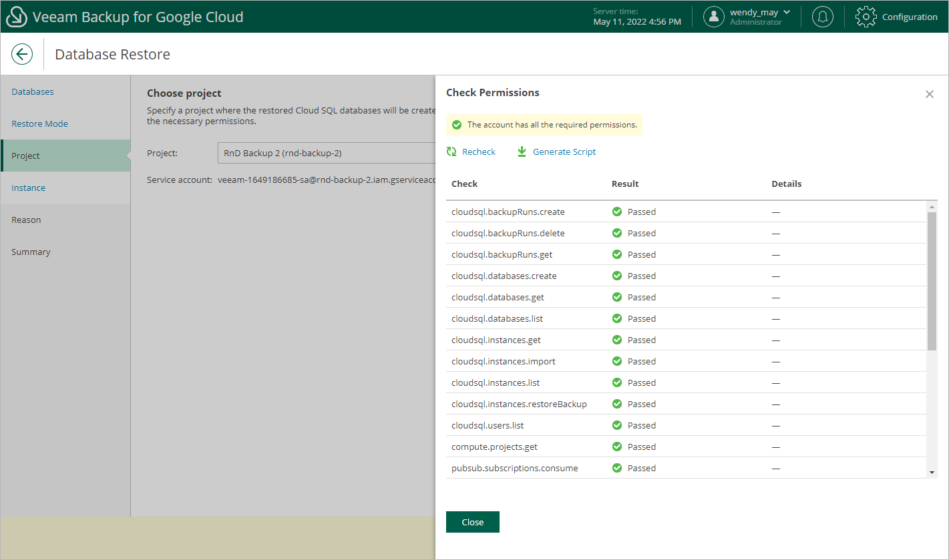Click Passed icon for cloudsql.backupRuns.get

(617, 254)
